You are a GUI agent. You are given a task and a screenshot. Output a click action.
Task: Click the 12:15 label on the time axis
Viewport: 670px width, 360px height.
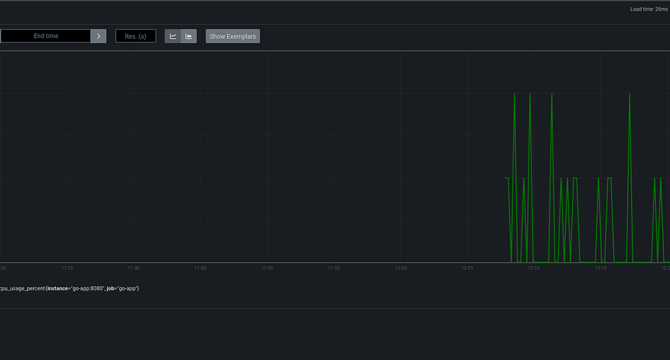600,268
